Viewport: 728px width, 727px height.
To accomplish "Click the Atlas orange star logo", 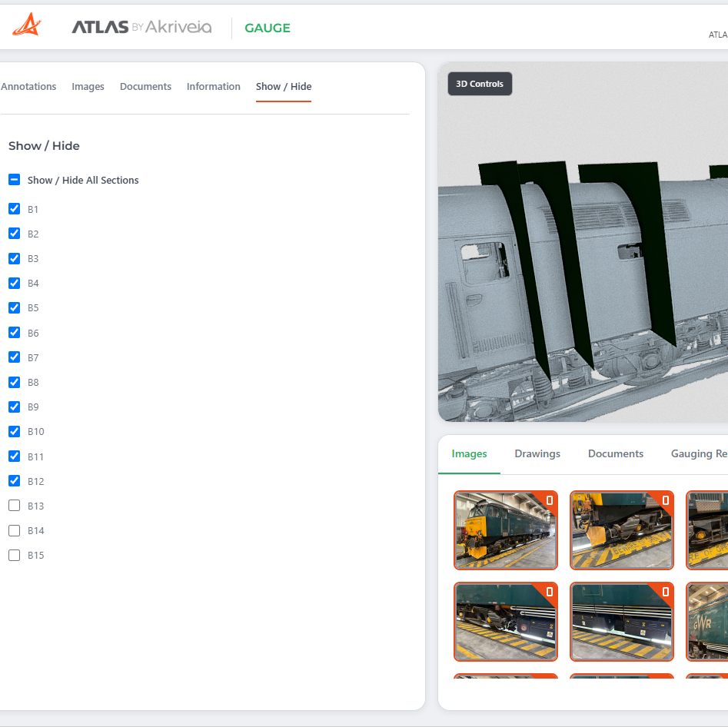I will (x=26, y=25).
